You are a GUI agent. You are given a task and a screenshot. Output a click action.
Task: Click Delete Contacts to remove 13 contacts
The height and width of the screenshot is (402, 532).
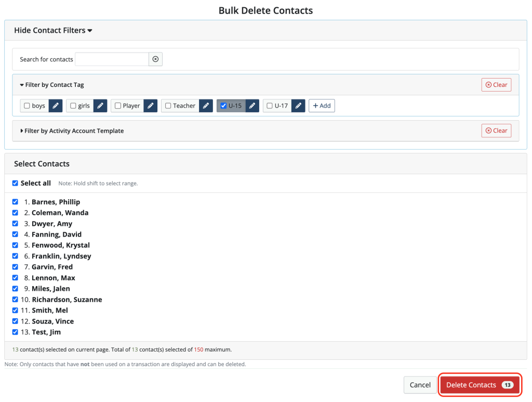[479, 385]
